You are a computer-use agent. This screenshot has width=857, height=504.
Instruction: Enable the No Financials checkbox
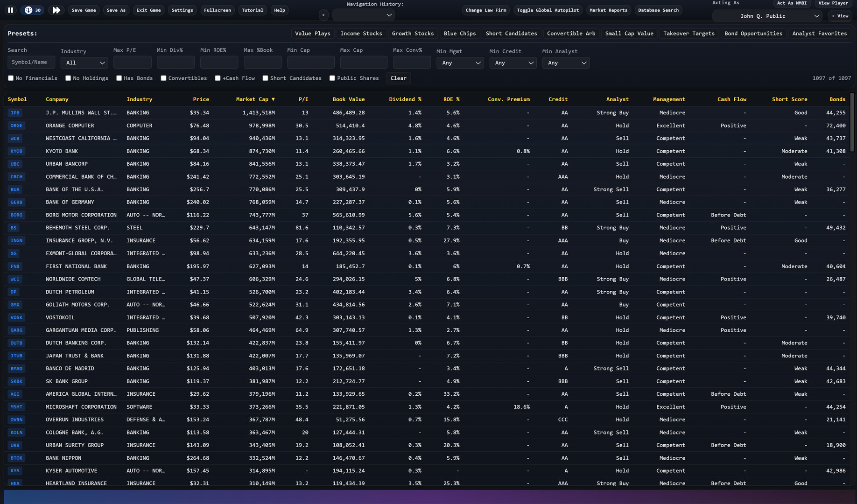point(11,78)
